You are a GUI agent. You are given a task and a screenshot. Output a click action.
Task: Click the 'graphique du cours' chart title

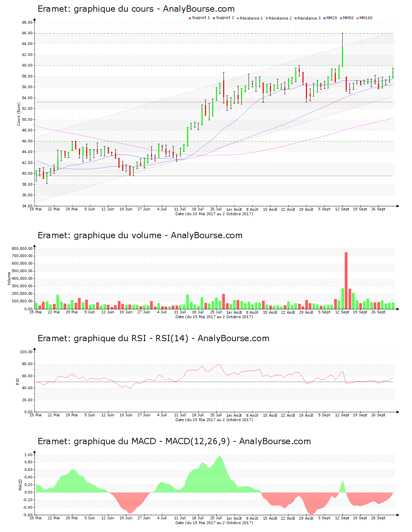[136, 9]
